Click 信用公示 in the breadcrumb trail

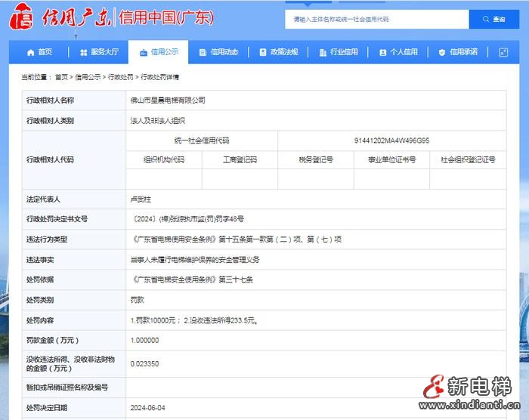[88, 77]
